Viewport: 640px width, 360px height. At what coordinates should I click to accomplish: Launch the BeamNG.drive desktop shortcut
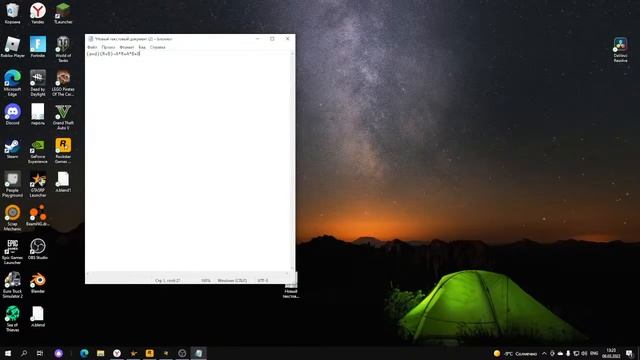coord(38,216)
